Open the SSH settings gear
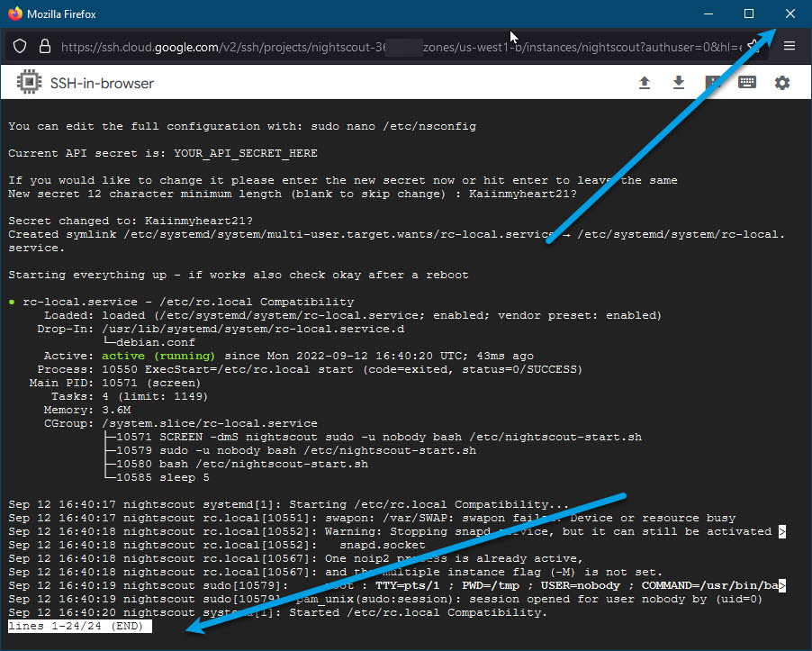Viewport: 812px width, 651px height. (782, 83)
